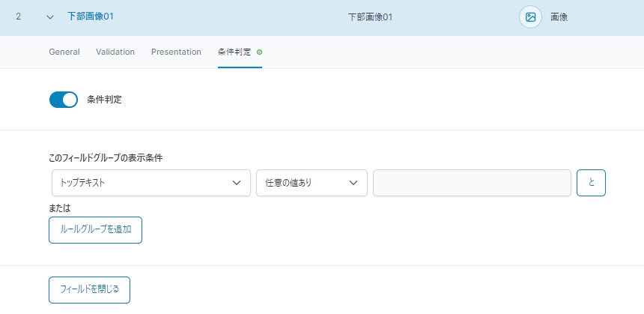The width and height of the screenshot is (644, 314).
Task: Open the 下部画像01 field label link
Action: click(x=91, y=16)
